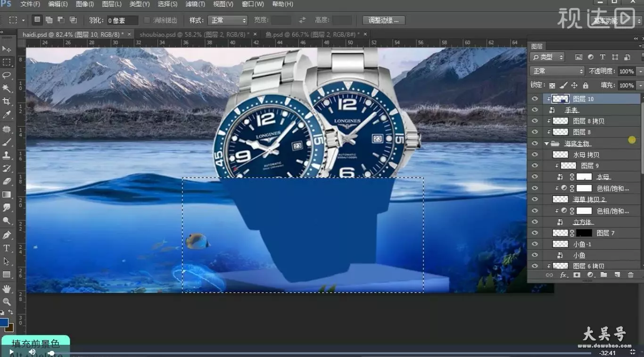Lock transparent pixels
This screenshot has height=357, width=644.
(x=553, y=85)
